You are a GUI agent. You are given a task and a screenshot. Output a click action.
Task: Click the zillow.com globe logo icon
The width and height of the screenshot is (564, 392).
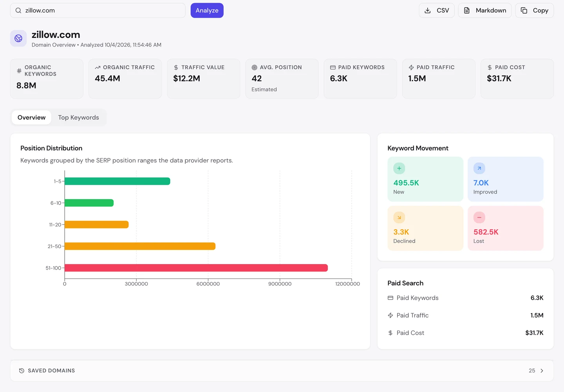coord(18,38)
